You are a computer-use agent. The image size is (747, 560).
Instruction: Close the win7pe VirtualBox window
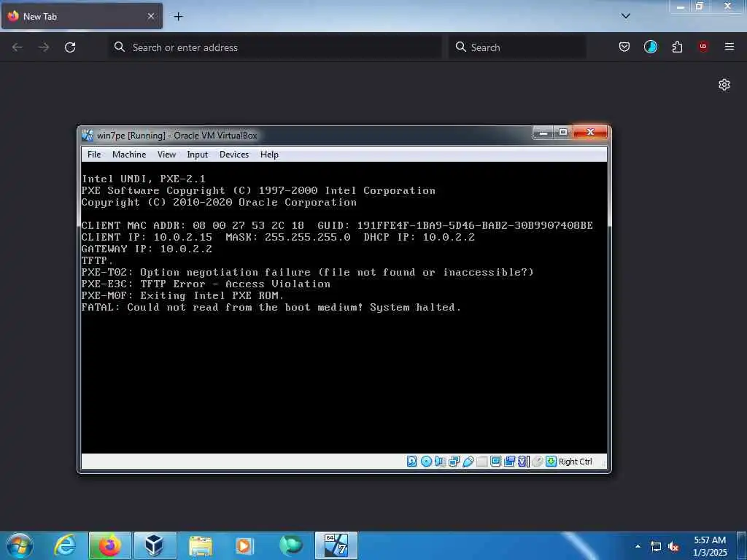[x=590, y=132]
